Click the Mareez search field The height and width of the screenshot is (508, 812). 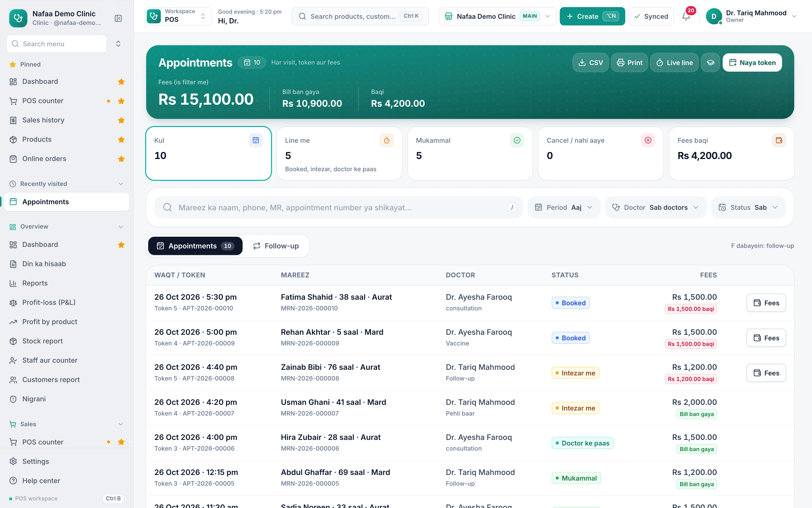coord(338,207)
